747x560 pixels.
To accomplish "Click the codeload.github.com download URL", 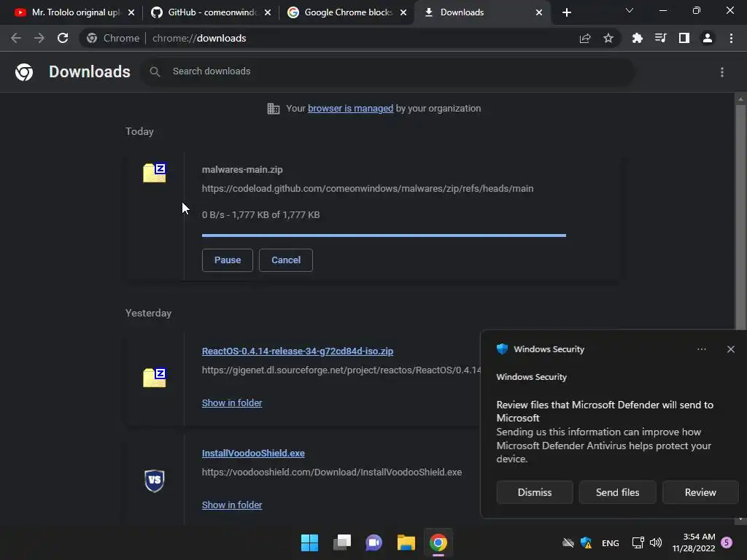I will (368, 189).
